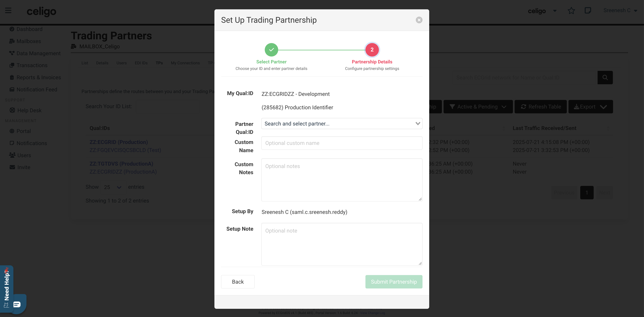644x317 pixels.
Task: Open the sticky note icon in header
Action: pyautogui.click(x=588, y=10)
